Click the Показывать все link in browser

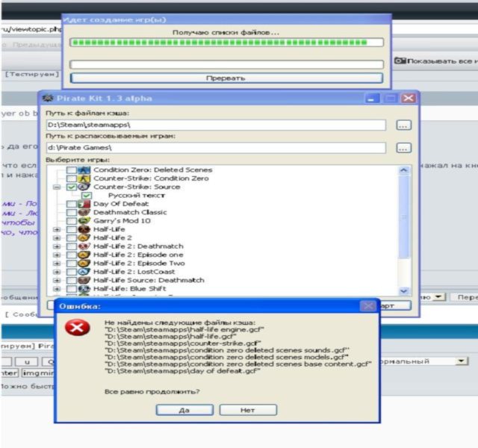[x=442, y=61]
